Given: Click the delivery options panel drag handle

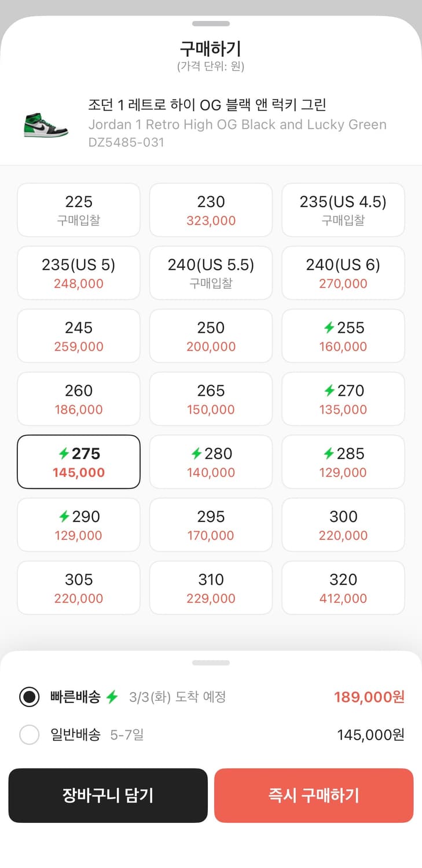Looking at the screenshot, I should (211, 663).
